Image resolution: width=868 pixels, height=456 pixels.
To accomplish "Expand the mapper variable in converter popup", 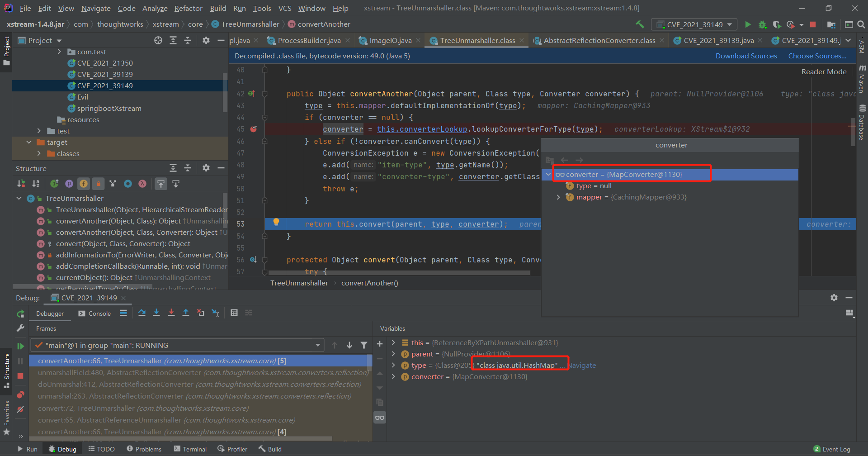I will 559,197.
